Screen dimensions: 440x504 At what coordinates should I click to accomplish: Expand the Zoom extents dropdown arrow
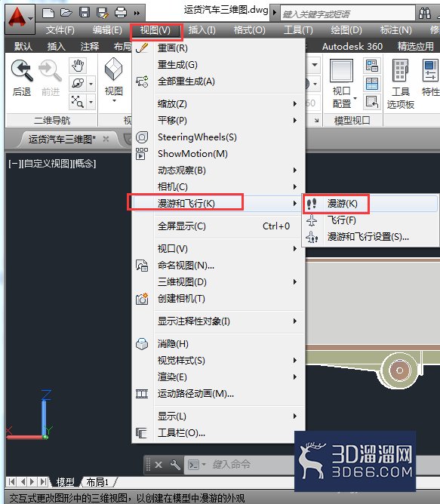coord(91,102)
